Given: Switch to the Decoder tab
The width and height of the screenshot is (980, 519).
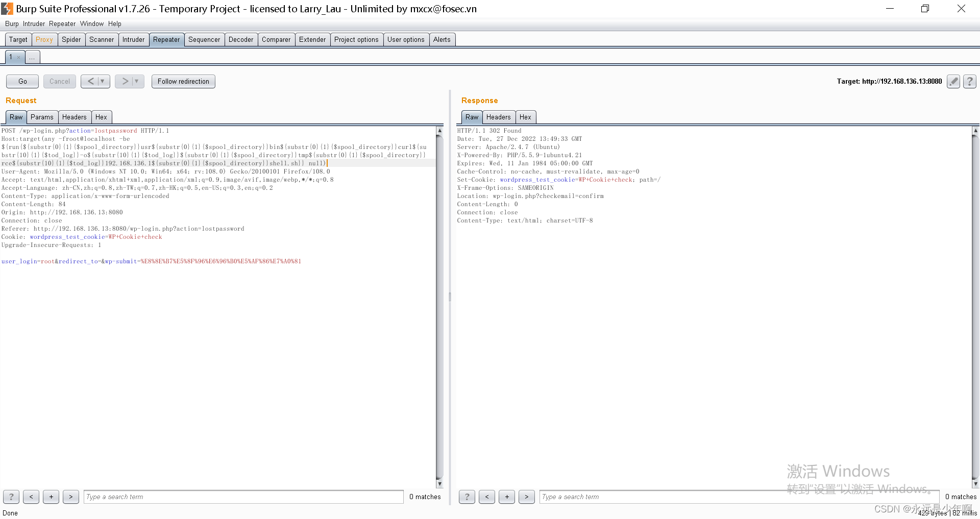Looking at the screenshot, I should coord(241,39).
